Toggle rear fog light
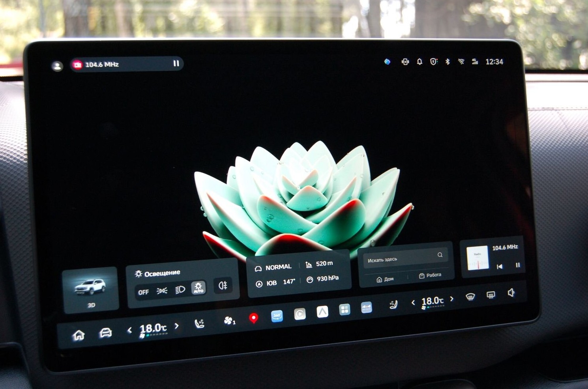The width and height of the screenshot is (588, 389). point(223,285)
